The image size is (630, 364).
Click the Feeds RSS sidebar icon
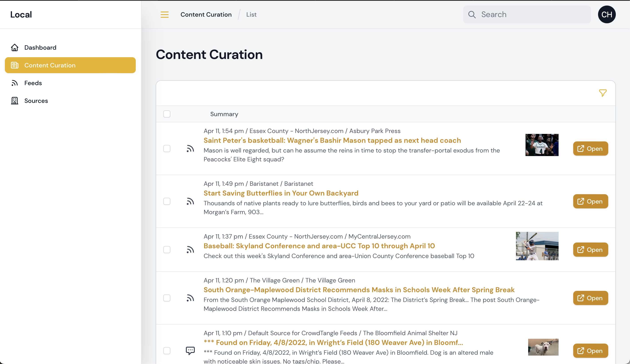tap(15, 83)
